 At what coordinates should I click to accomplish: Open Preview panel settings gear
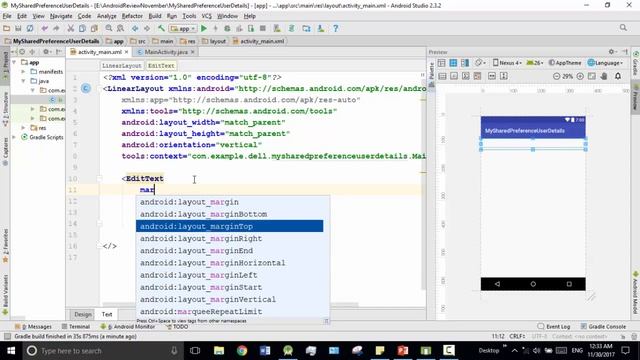[x=612, y=52]
